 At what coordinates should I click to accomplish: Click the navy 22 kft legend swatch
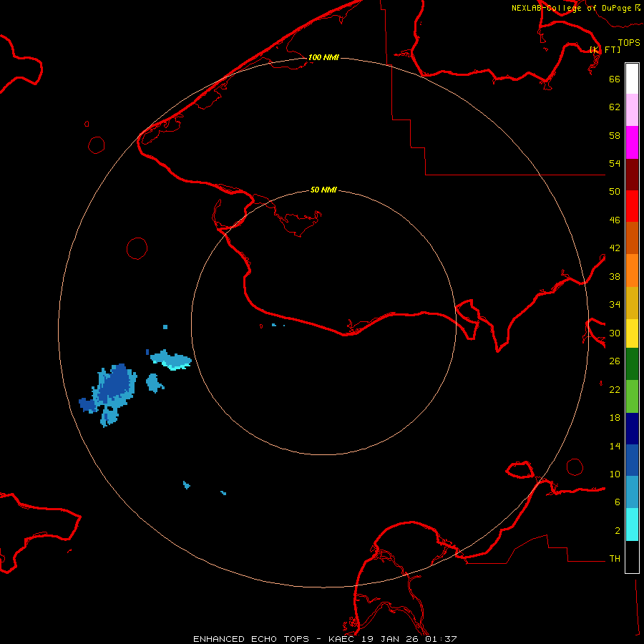[632, 429]
